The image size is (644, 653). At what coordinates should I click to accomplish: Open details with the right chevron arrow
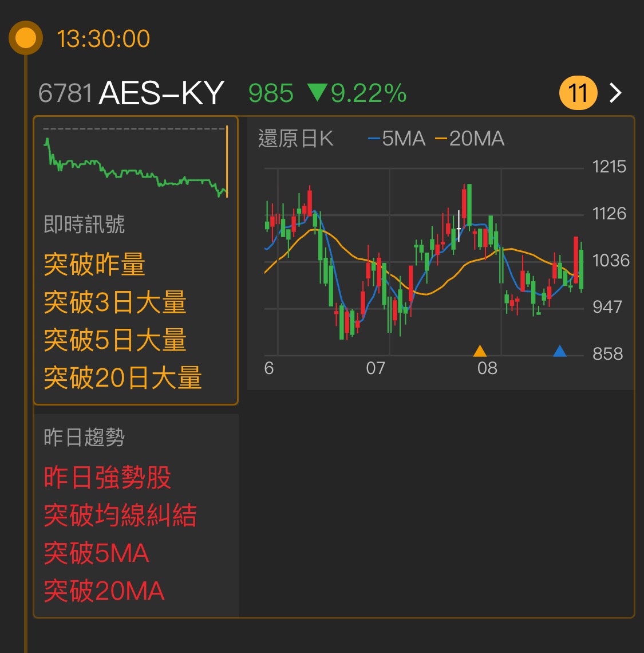[614, 92]
